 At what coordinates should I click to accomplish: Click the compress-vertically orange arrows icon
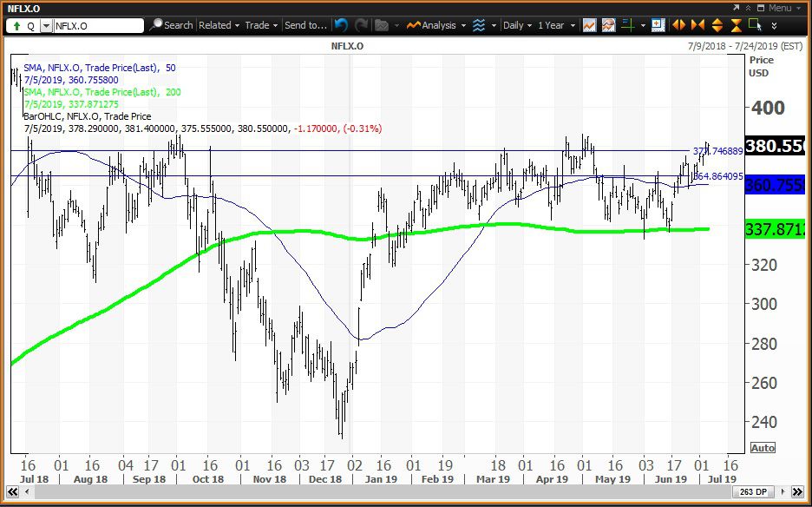point(737,25)
